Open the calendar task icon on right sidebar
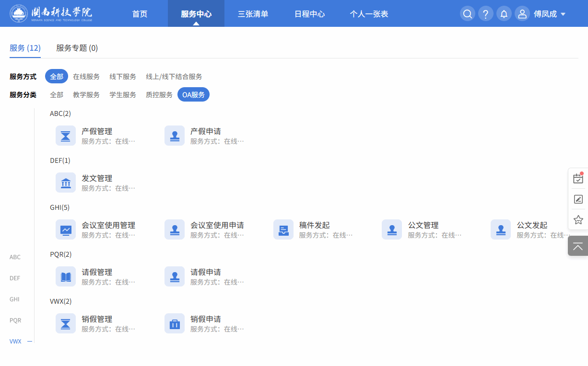Screen dimensions: 588x366 click(578, 179)
